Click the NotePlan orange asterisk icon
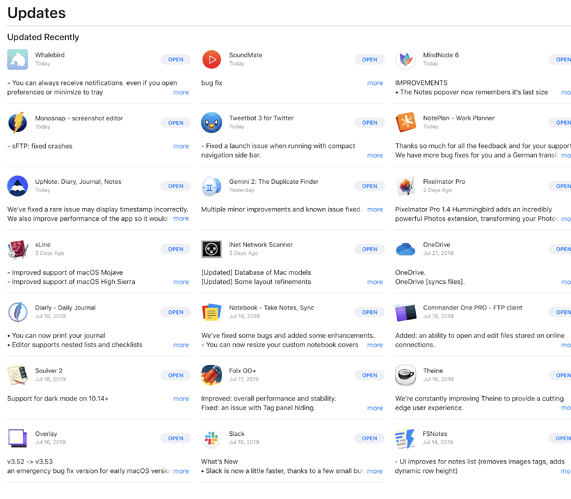This screenshot has width=571, height=499. click(406, 122)
